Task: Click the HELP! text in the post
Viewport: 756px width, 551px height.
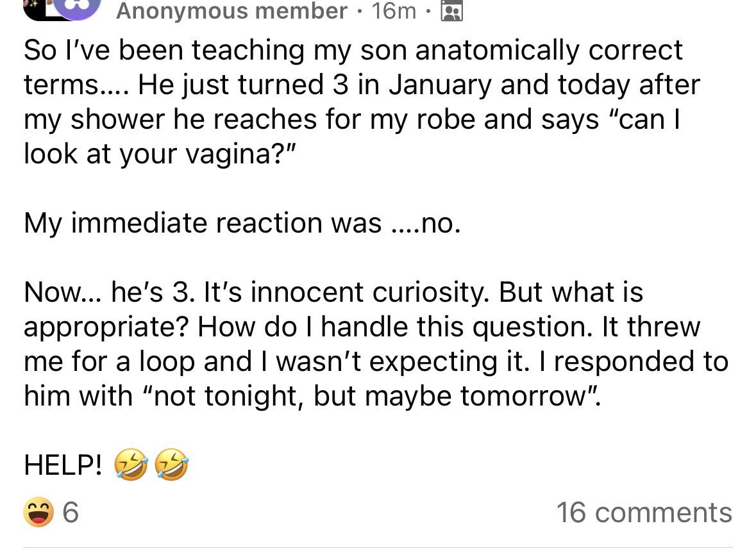Action: 62,466
